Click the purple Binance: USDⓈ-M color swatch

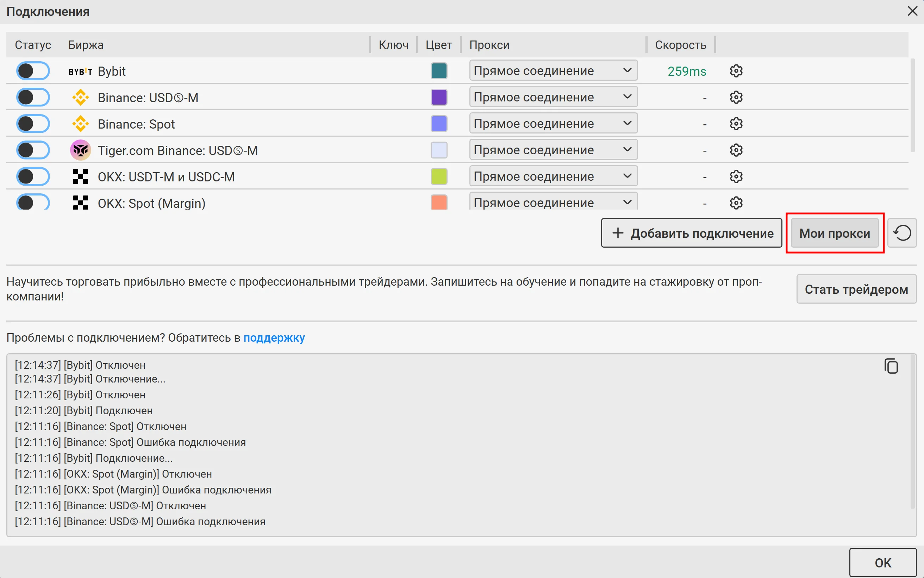pyautogui.click(x=439, y=98)
